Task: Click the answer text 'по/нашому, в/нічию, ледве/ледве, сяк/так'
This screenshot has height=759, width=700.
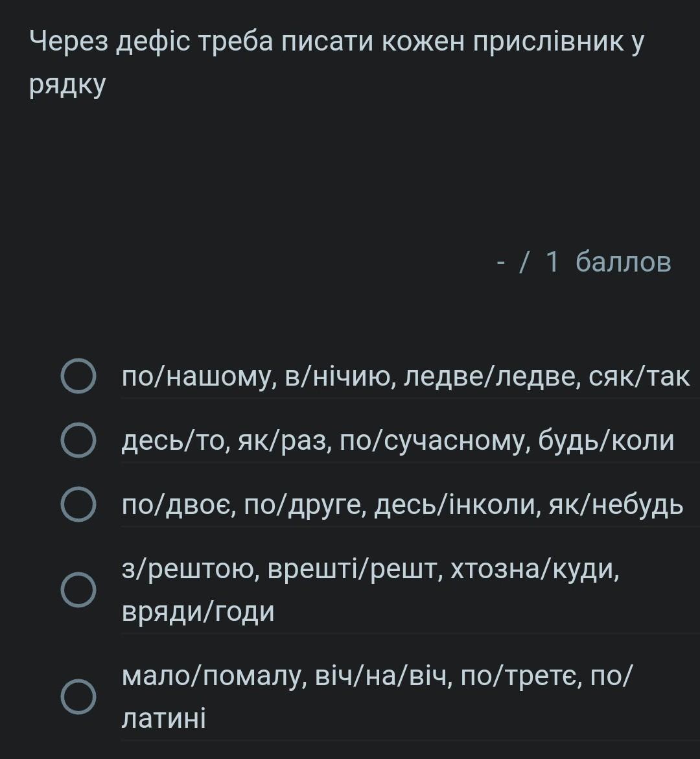Action: [406, 376]
